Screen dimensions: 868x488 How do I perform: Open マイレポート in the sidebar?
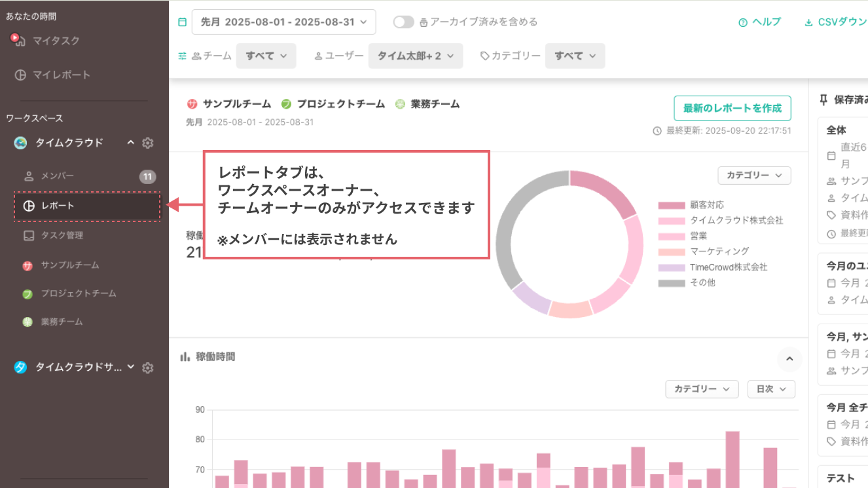coord(61,75)
